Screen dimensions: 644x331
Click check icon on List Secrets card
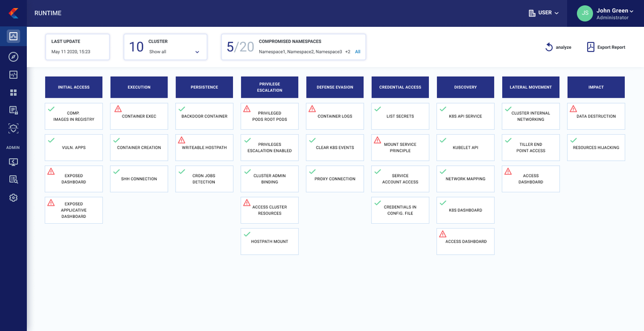[x=378, y=109]
